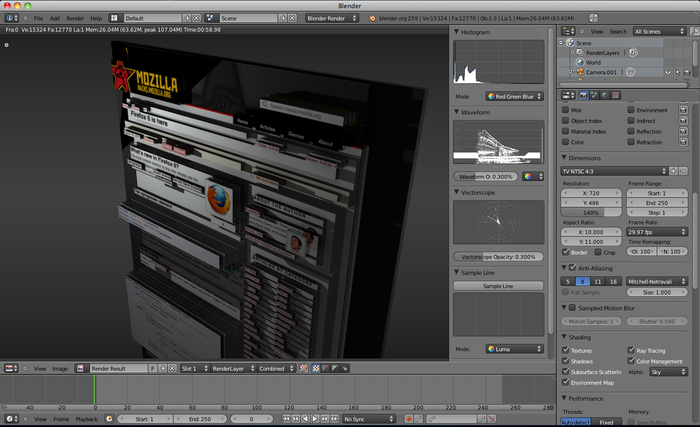Open the Sky alpha mode dropdown
The width and height of the screenshot is (700, 427).
click(668, 372)
